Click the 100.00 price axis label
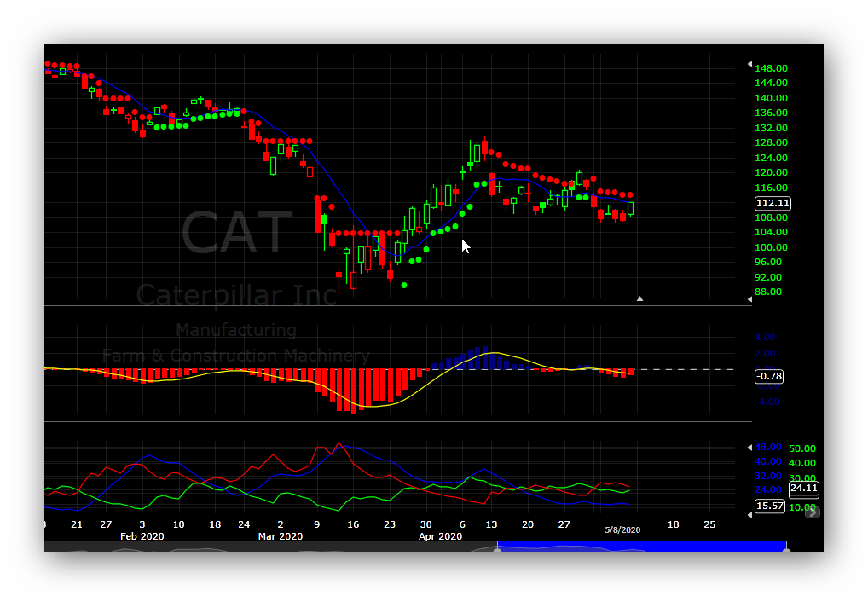Image resolution: width=868 pixels, height=596 pixels. (771, 247)
